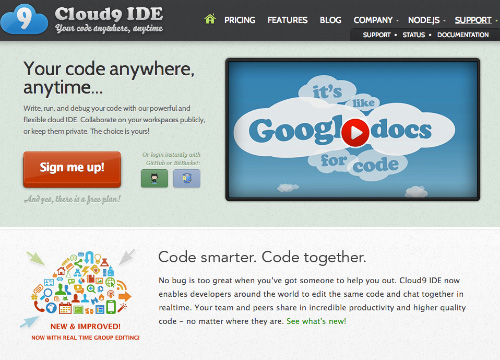This screenshot has width=500, height=360.
Task: Open the Status submenu link
Action: (x=414, y=35)
